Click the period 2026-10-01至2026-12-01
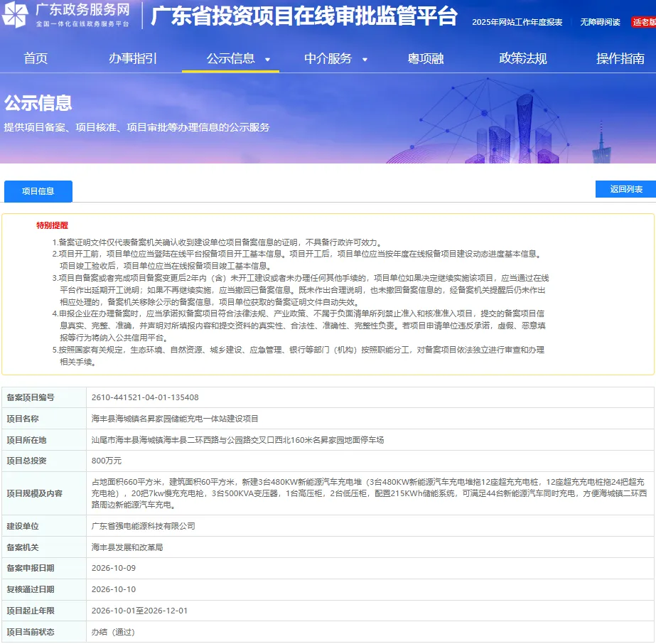The height and width of the screenshot is (644, 656). 140,611
